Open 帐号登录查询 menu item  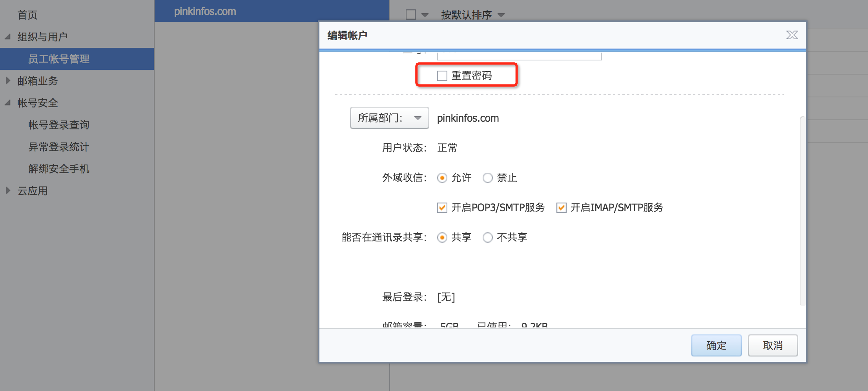click(59, 125)
